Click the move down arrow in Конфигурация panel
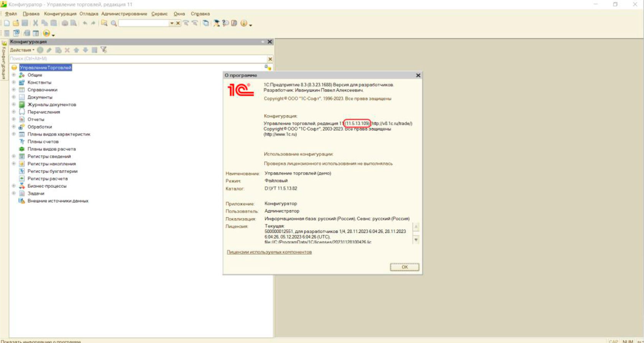This screenshot has width=644, height=343. pos(85,50)
